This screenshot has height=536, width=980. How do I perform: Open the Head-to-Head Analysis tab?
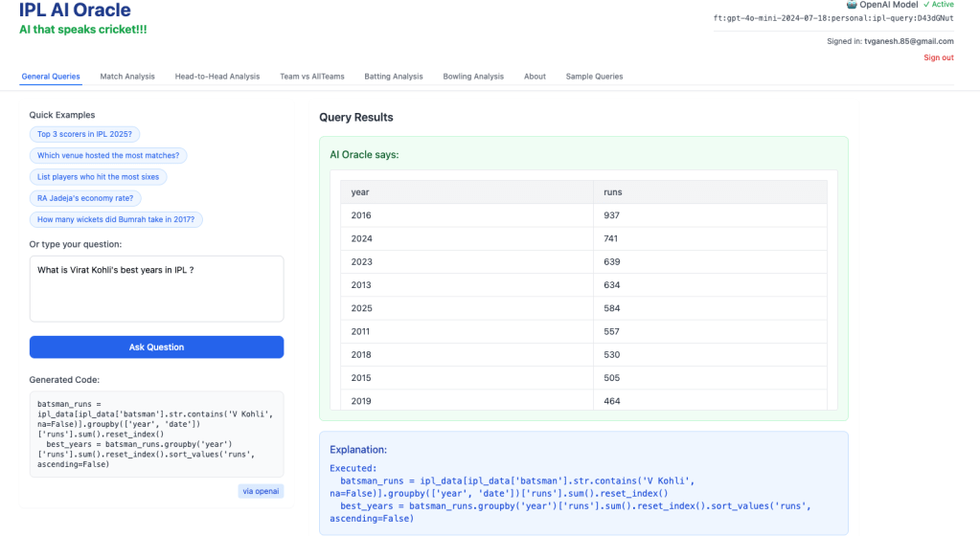point(217,77)
